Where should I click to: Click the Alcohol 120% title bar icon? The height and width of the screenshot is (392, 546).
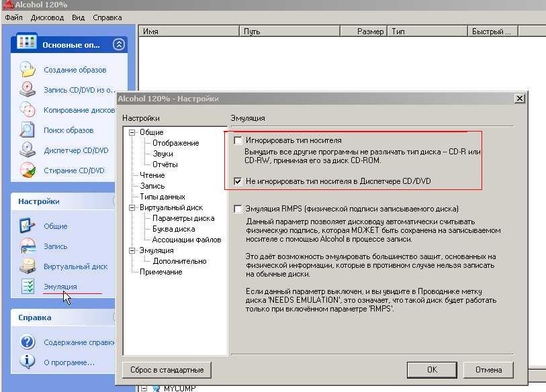click(x=7, y=5)
